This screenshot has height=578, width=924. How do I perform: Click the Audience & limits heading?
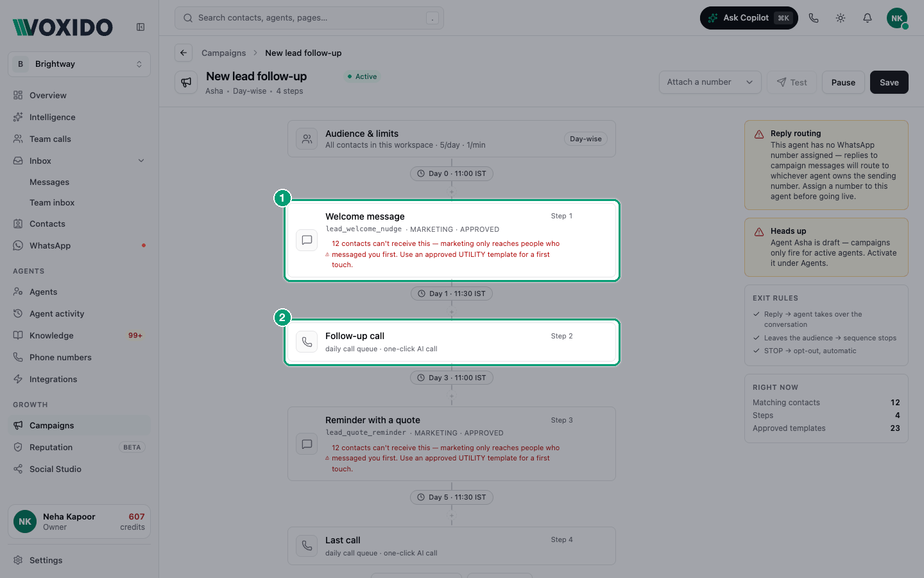[x=362, y=134]
